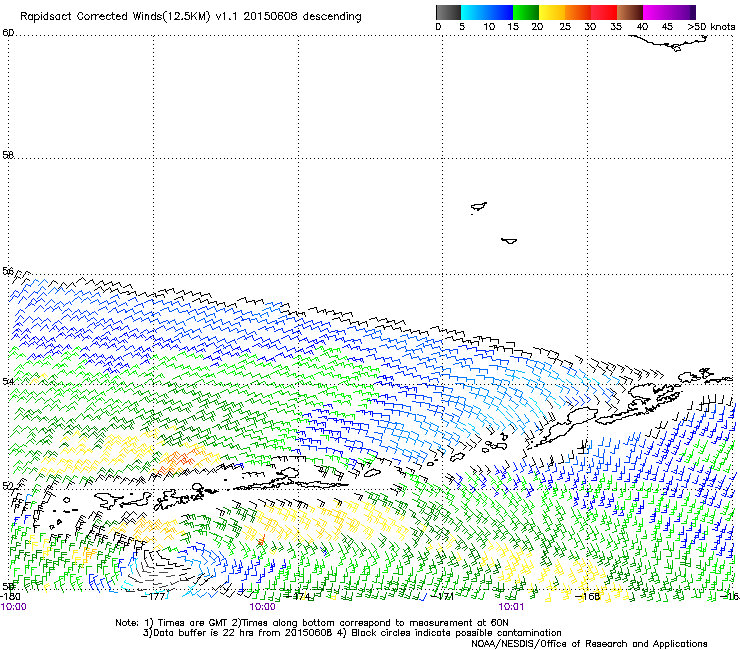Click the Rapidsact Corrected Winds title text
Viewport: 740px width, 650px height.
coord(191,16)
